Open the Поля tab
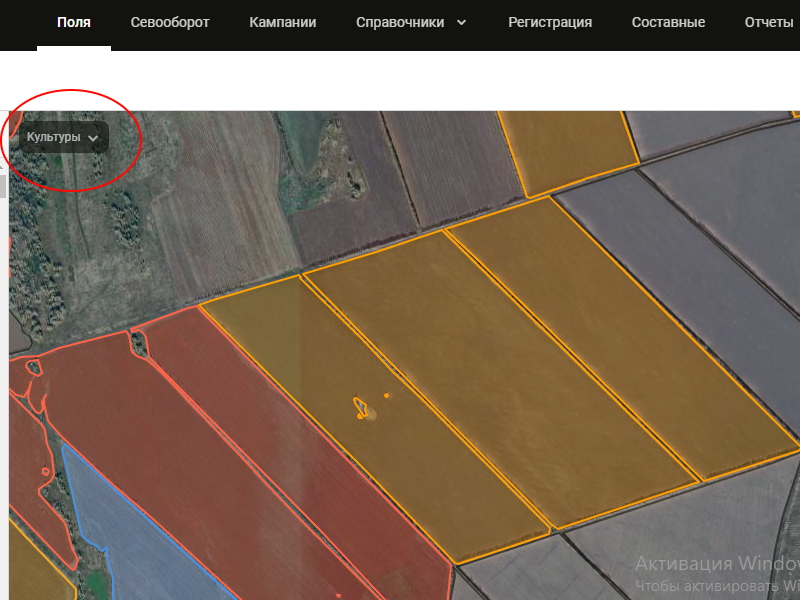This screenshot has width=800, height=600. click(74, 23)
